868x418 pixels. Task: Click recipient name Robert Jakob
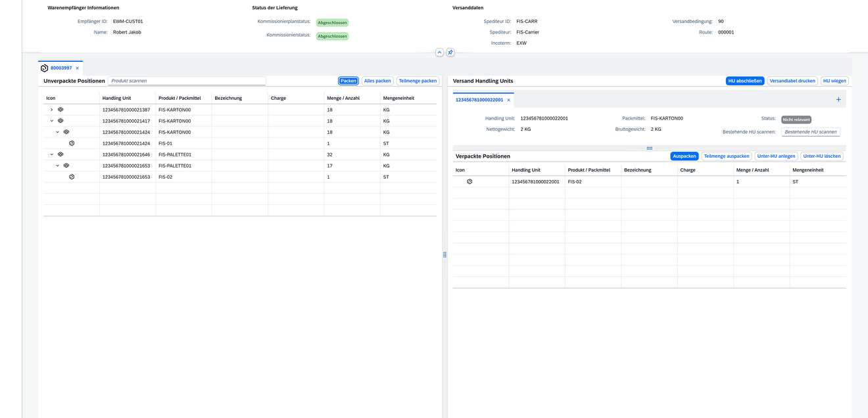(x=127, y=32)
